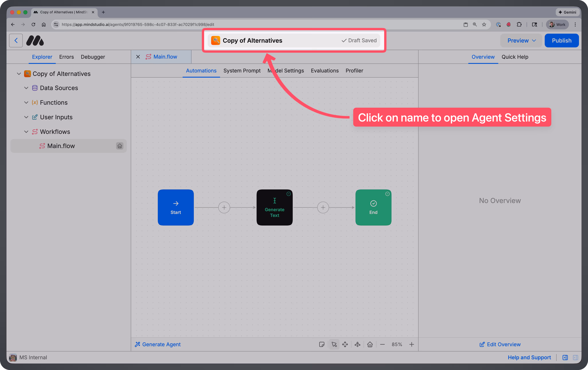Activate the pan/move canvas tool

(x=345, y=344)
